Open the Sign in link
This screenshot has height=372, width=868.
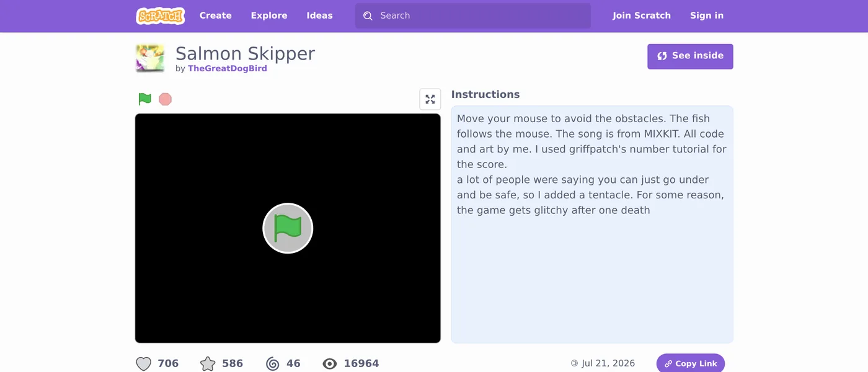(707, 15)
